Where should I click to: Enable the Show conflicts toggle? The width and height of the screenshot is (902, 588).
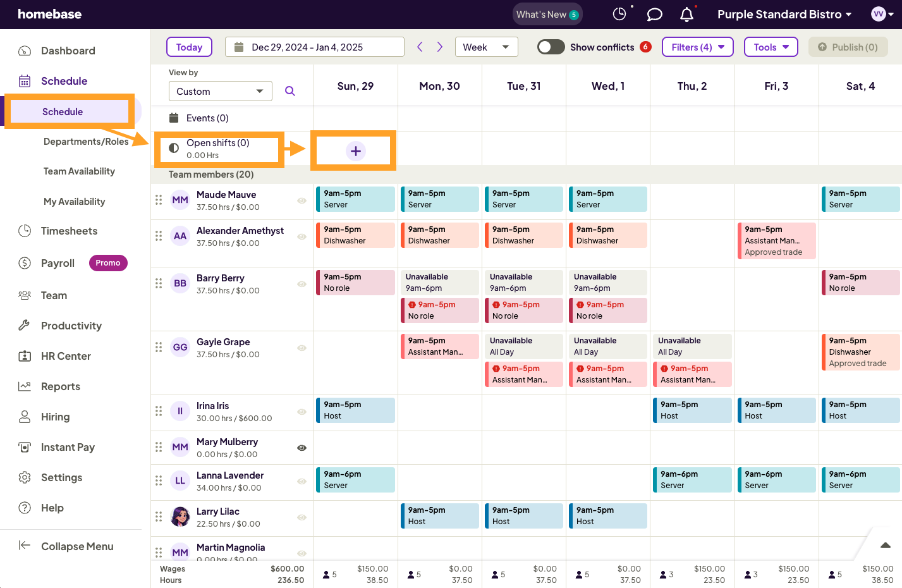coord(551,47)
